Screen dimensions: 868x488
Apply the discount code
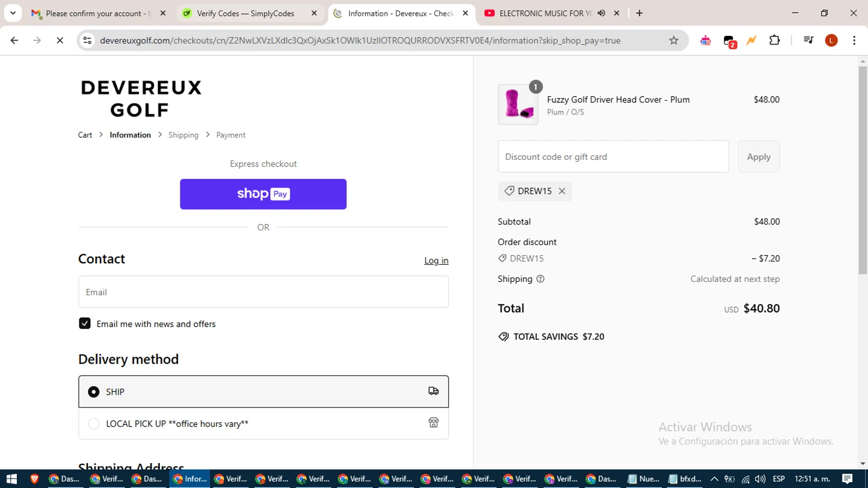click(759, 156)
